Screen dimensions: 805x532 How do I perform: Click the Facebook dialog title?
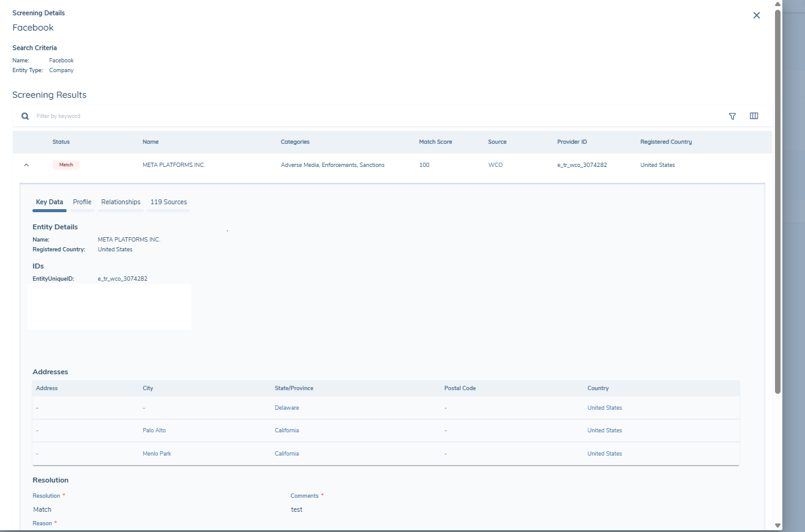tap(33, 28)
